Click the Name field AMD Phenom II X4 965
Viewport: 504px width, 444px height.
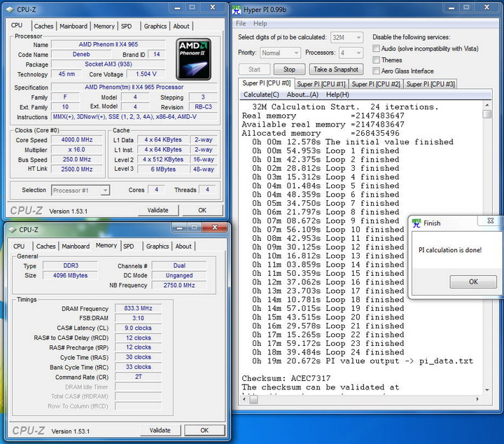(108, 44)
